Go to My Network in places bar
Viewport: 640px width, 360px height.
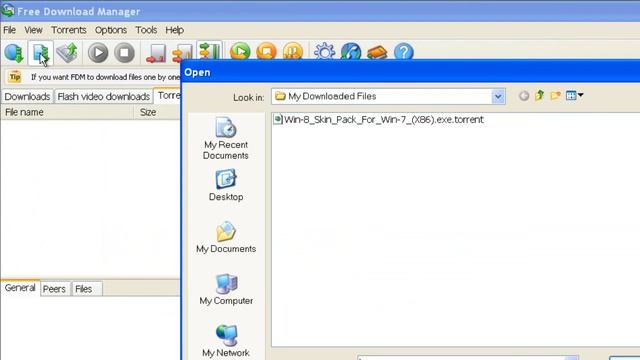(226, 341)
